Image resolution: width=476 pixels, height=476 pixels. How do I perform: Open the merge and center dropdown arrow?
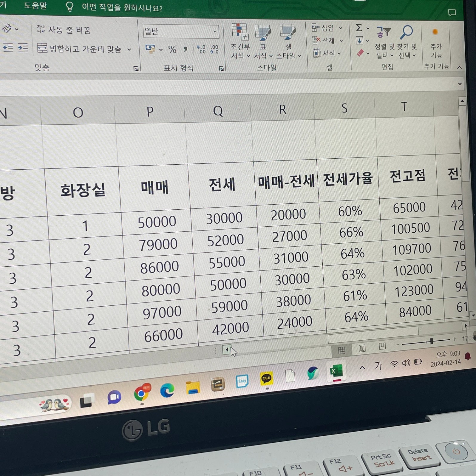pyautogui.click(x=129, y=50)
